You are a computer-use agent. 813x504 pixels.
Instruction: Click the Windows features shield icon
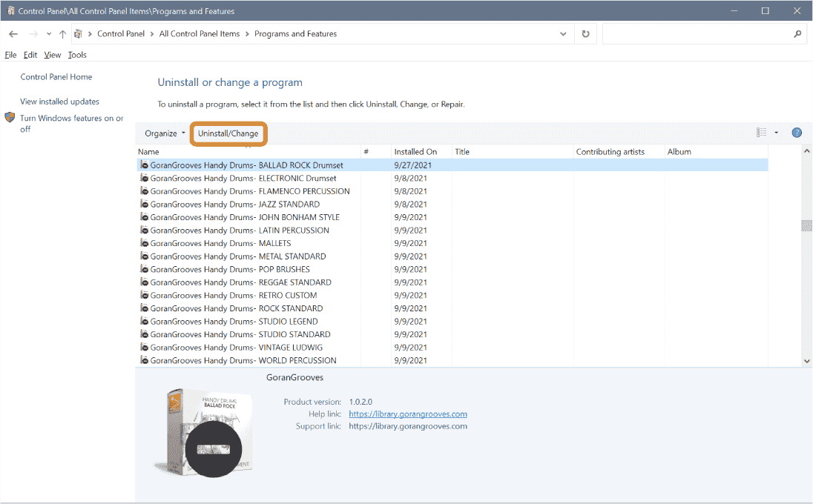(x=10, y=118)
